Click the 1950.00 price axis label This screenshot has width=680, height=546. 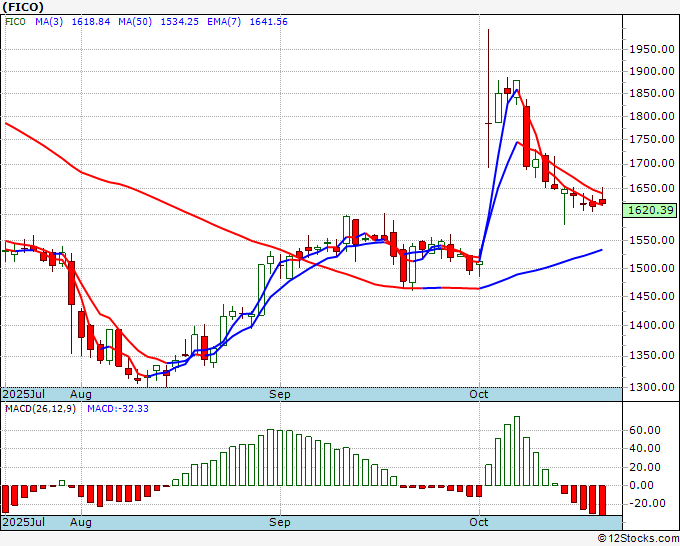(652, 49)
